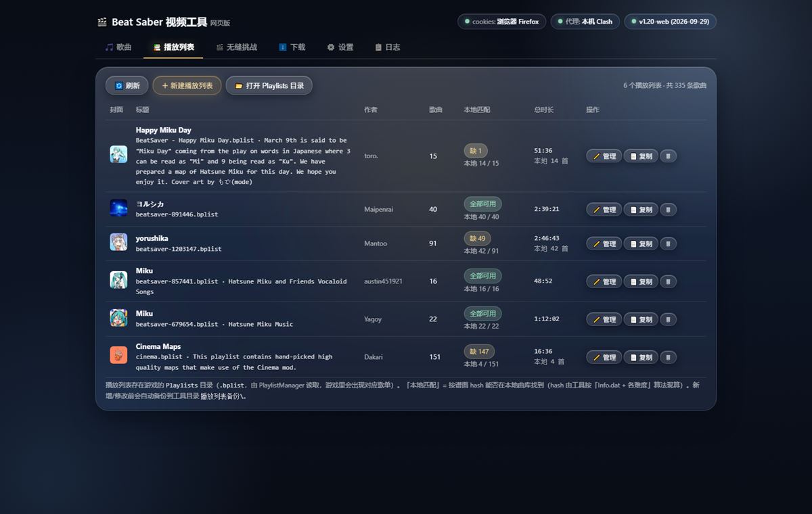Click 管理 for the ヨルシカ playlist
812x514 pixels.
(604, 210)
